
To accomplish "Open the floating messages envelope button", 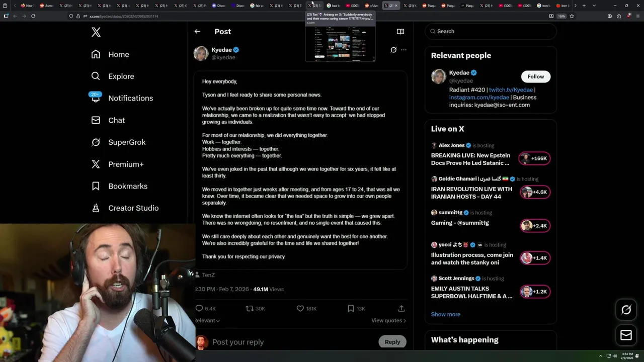I will (x=626, y=335).
